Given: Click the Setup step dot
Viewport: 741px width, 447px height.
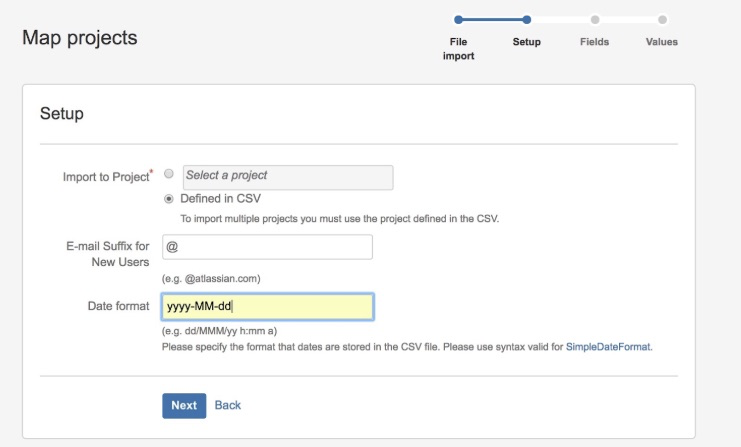Looking at the screenshot, I should click(x=526, y=19).
